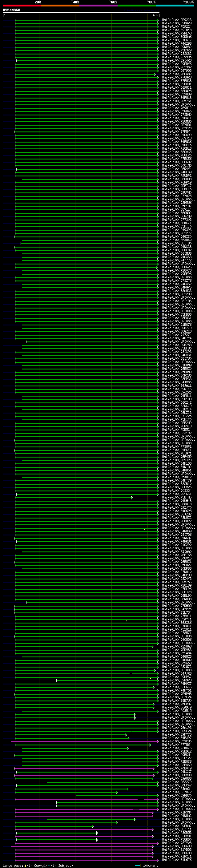This screenshot has width=197, height=868.
Task: Click hit UniRef100_B7FGJ7
Action: 177,40
